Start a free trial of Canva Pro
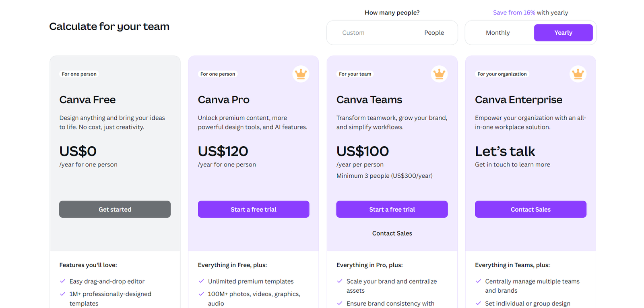The height and width of the screenshot is (308, 644). 253,209
